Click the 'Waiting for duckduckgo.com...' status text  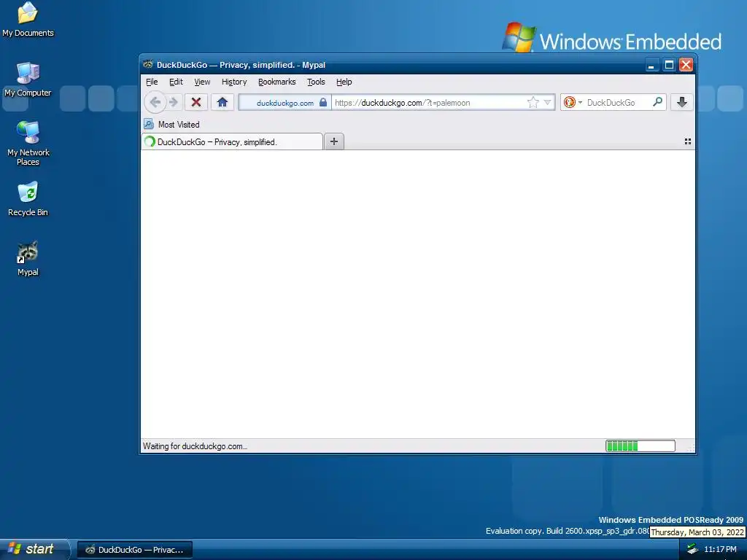(x=195, y=446)
